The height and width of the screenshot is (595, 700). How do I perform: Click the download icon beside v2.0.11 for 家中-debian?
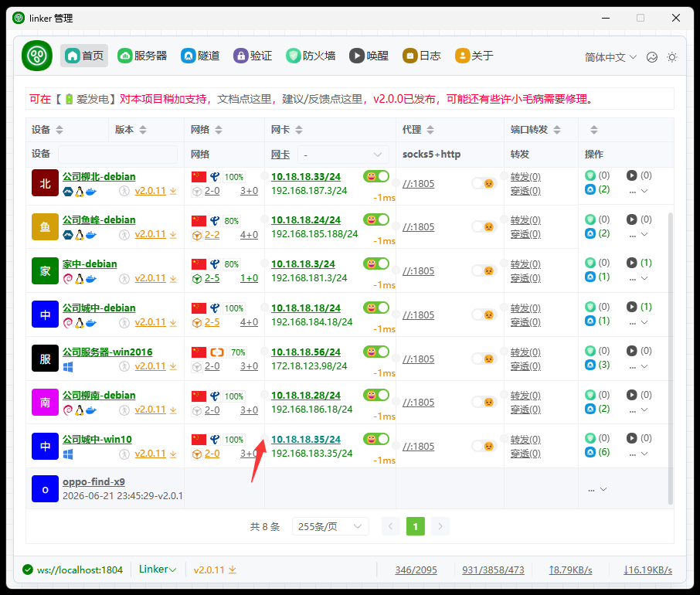(173, 278)
